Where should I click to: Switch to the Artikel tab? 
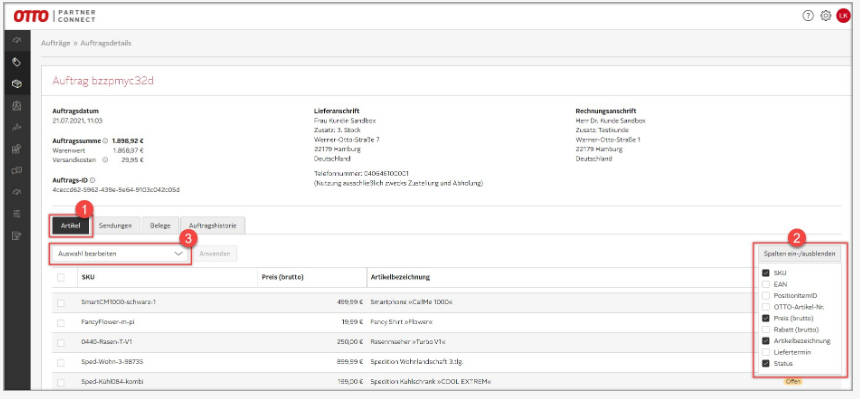click(x=71, y=226)
